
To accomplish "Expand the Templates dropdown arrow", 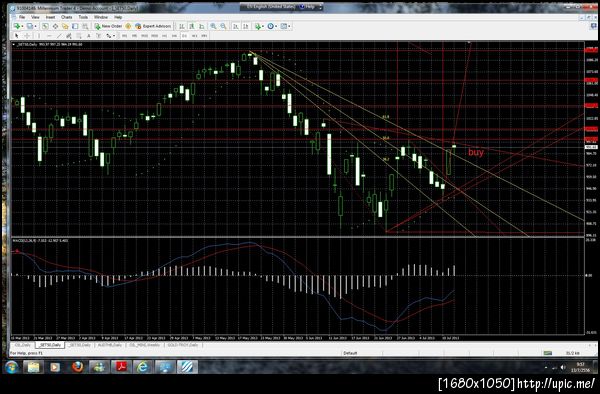I will click(x=289, y=26).
